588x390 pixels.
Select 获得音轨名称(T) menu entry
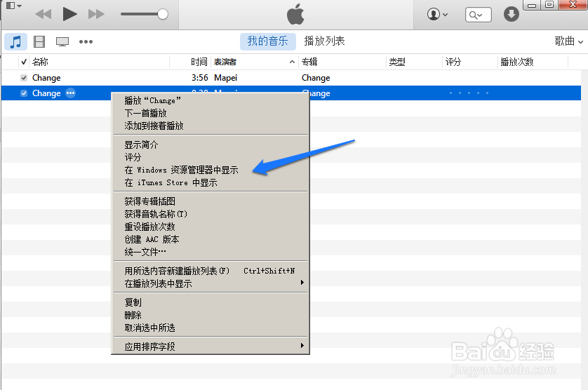pos(211,214)
